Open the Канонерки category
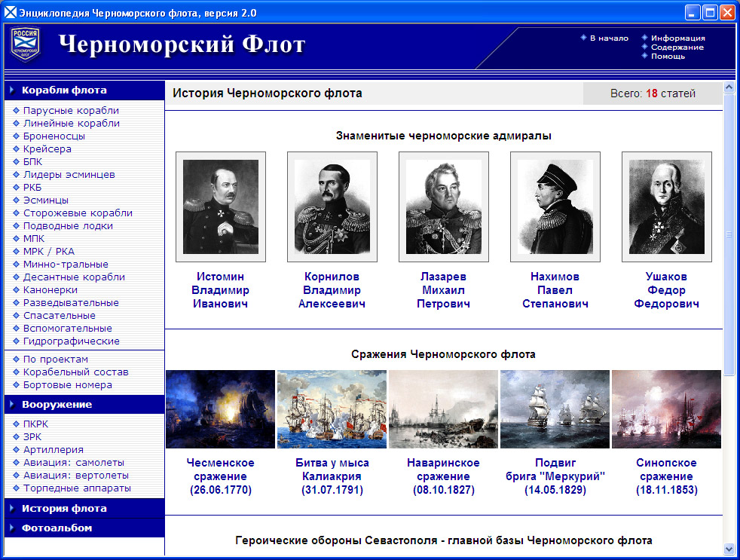 pos(50,289)
